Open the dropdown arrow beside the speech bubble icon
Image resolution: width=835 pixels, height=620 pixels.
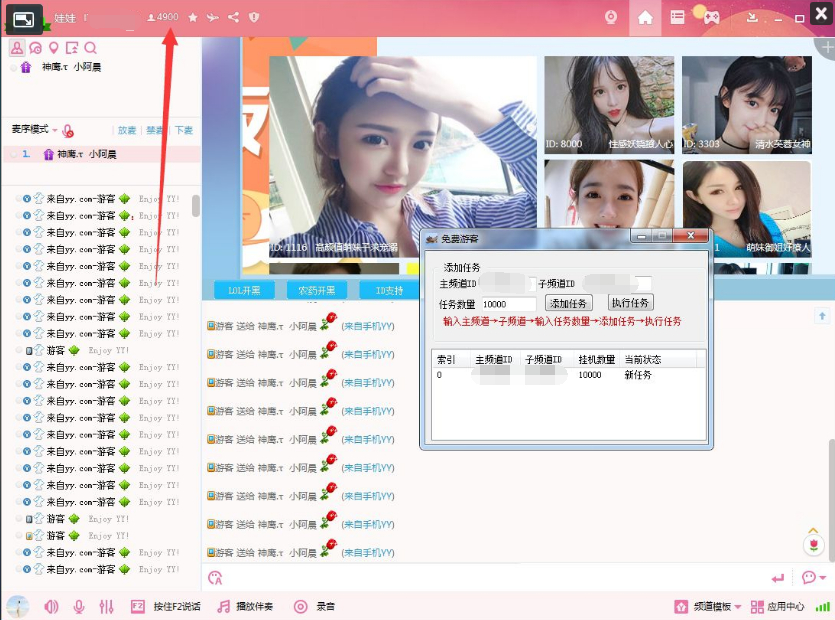[823, 578]
